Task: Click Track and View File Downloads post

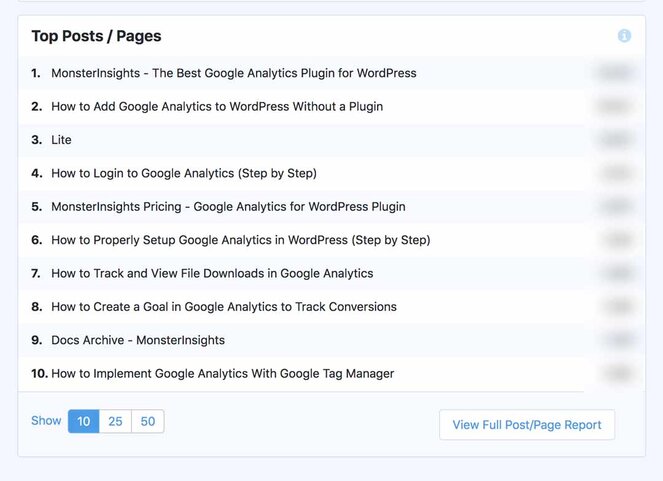Action: click(x=212, y=273)
